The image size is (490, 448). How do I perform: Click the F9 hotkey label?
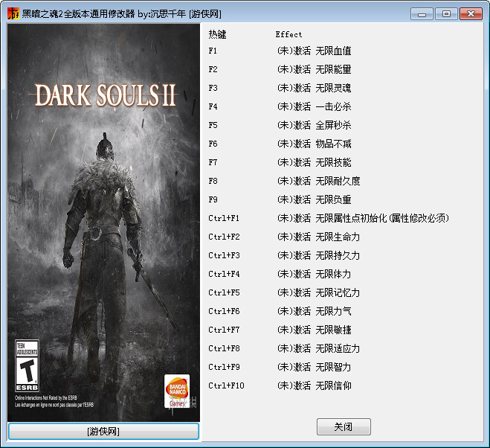pos(213,199)
